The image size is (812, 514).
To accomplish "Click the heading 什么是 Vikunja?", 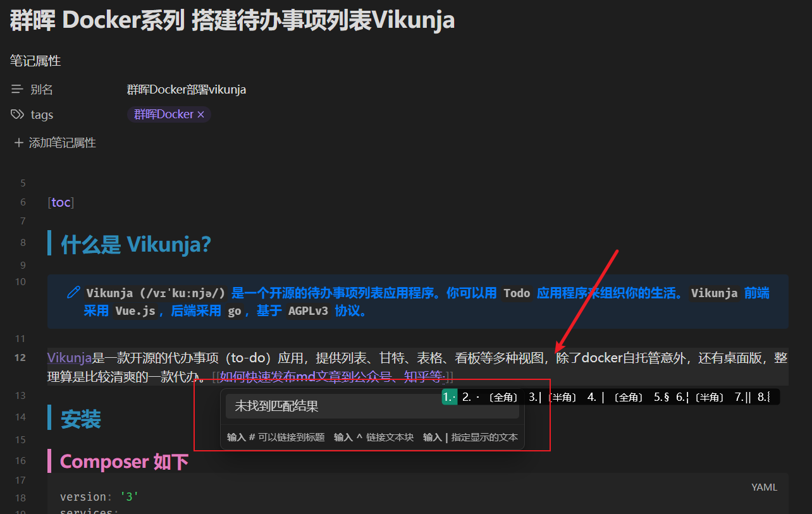I will tap(135, 244).
